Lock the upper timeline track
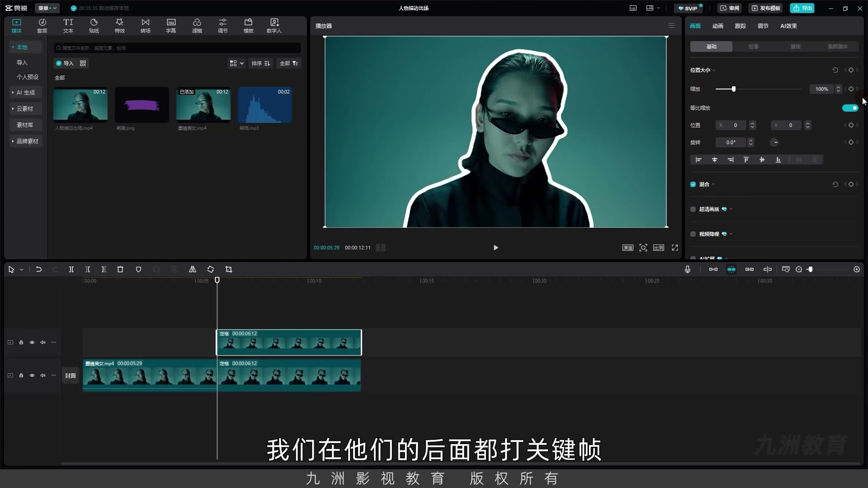The image size is (868, 488). tap(21, 343)
